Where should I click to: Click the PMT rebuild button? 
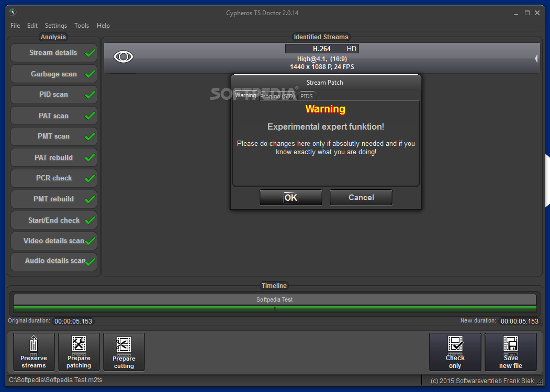54,199
